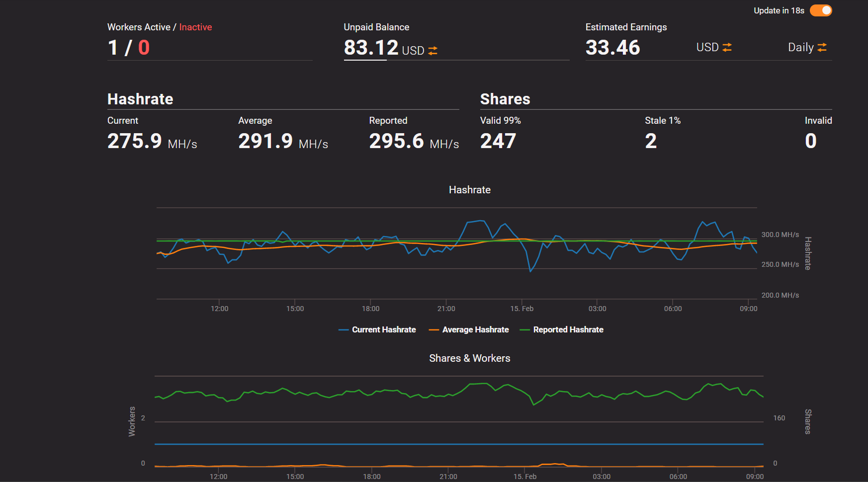Select the green Reported Hashrate legend icon
This screenshot has height=482, width=868.
click(x=526, y=329)
